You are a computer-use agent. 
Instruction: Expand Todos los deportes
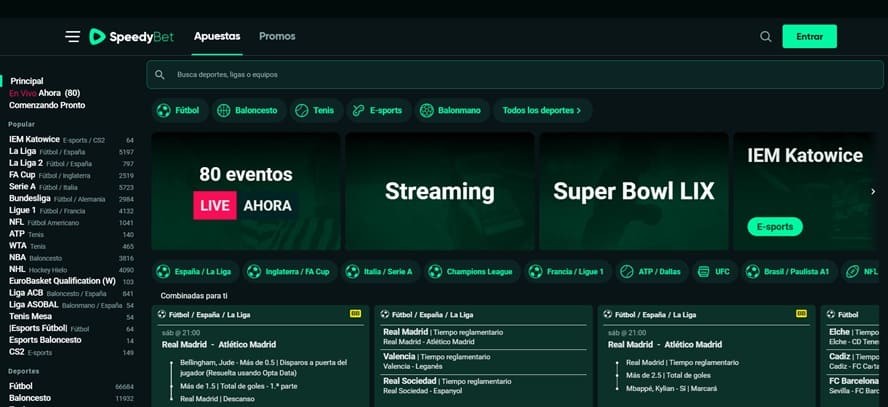point(542,110)
